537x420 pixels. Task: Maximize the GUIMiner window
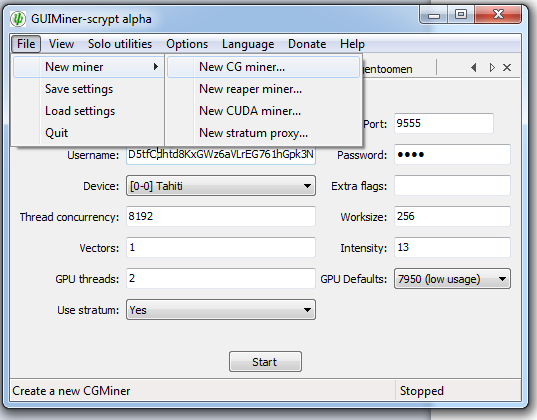tap(461, 14)
